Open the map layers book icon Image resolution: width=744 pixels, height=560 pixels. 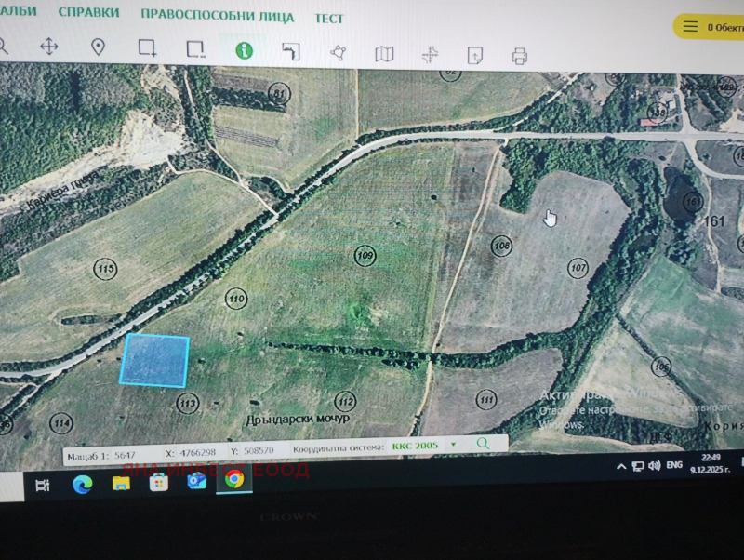(x=384, y=54)
